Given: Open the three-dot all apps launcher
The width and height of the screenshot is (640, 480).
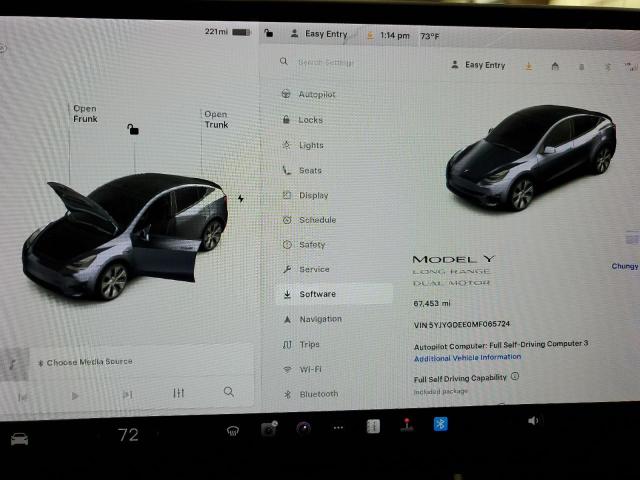Looking at the screenshot, I should click(x=338, y=428).
